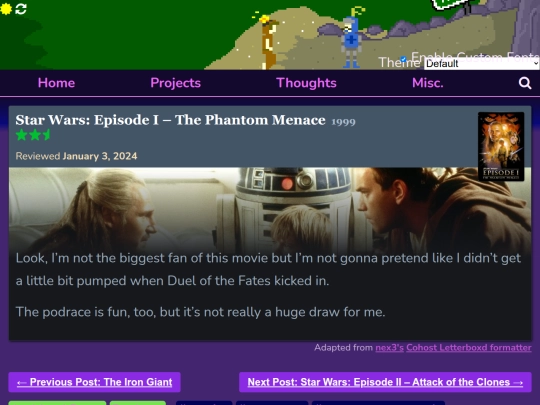Open the search magnifier icon

525,83
